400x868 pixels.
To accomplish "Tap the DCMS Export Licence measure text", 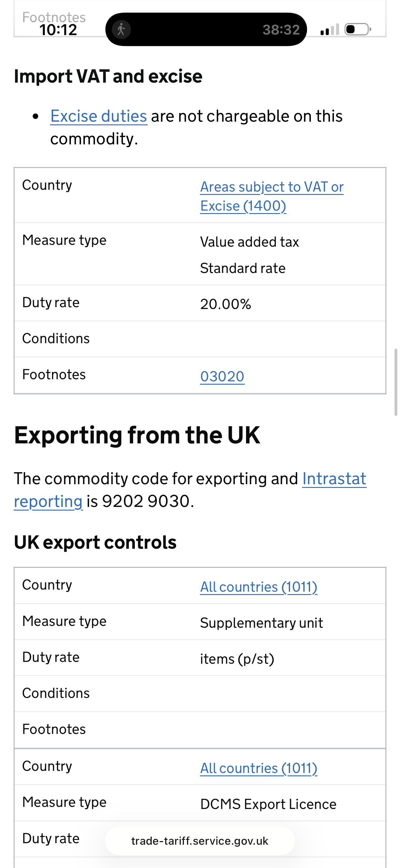I will [268, 804].
